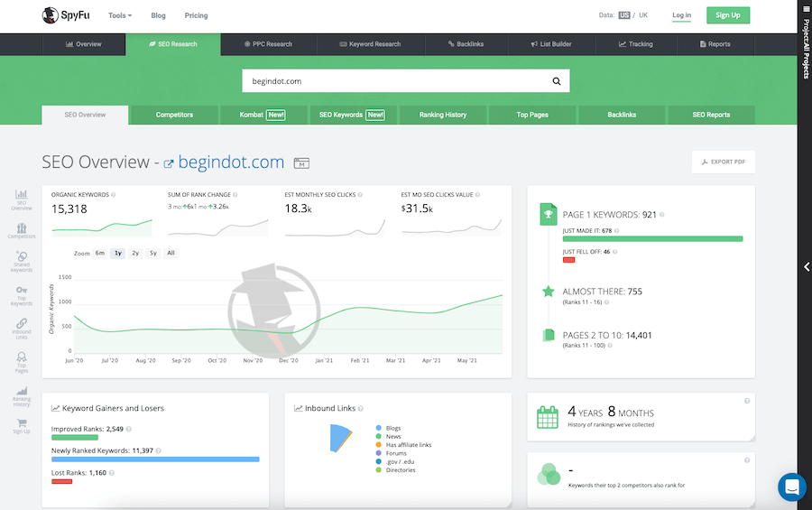Click help icon beside Est Mo SEO Clicks Value
Viewport: 812px width, 510px height.
[477, 195]
